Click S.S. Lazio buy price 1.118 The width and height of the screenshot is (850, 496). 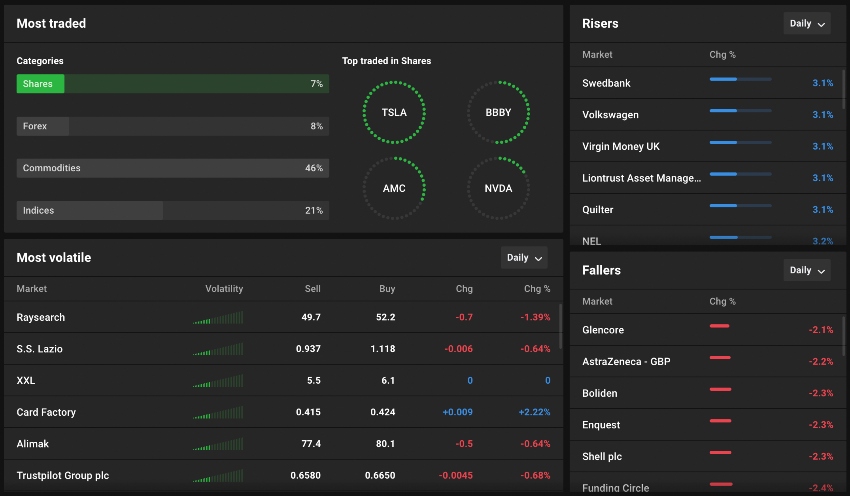point(383,349)
